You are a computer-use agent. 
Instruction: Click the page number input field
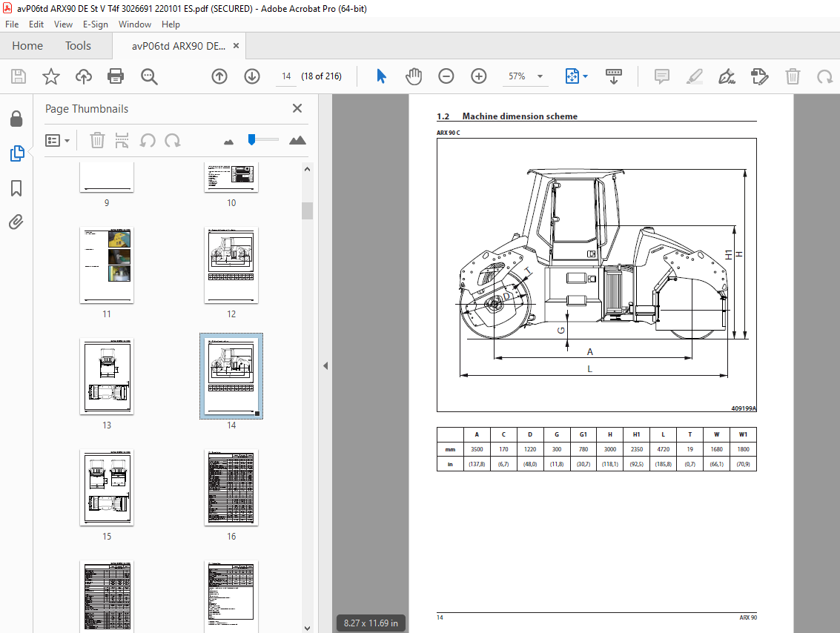(287, 76)
